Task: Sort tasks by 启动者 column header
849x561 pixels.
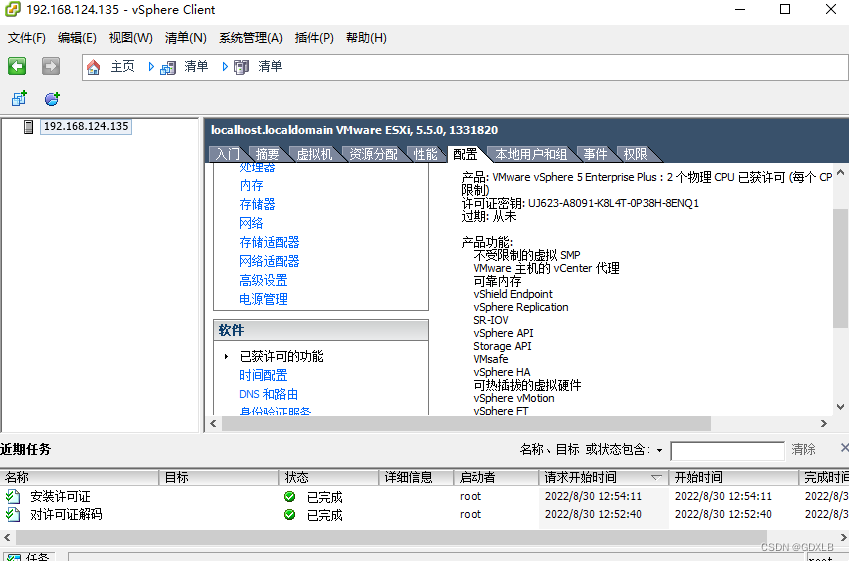Action: (x=497, y=477)
